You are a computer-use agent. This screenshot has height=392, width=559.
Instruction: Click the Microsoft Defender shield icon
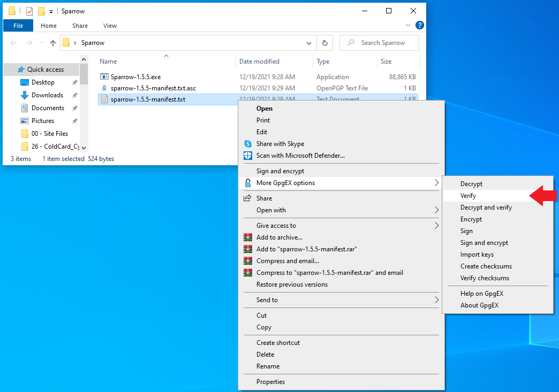point(247,156)
